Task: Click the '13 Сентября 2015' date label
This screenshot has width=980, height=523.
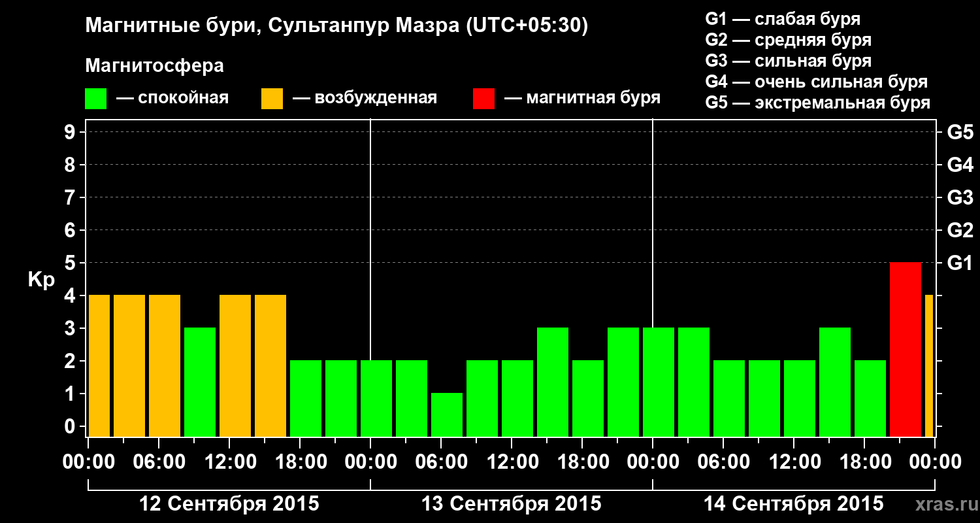Action: [512, 504]
